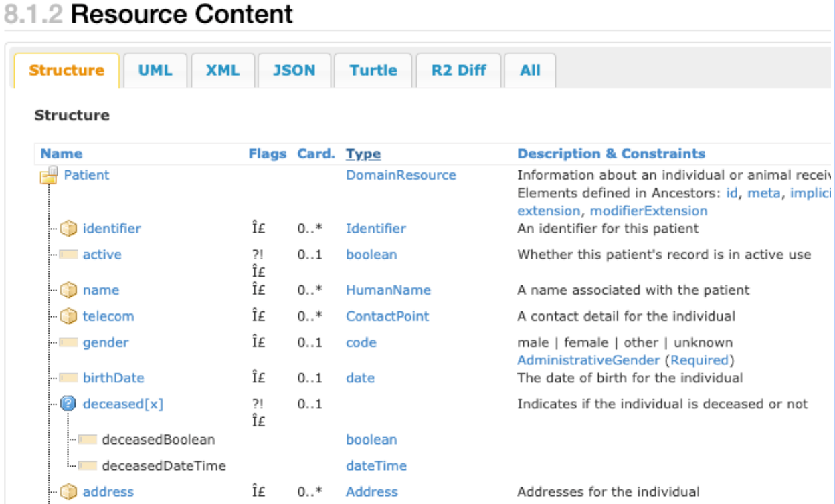Image resolution: width=835 pixels, height=504 pixels.
Task: Click the ?! modifier flag on deceased[x] row
Action: [x=258, y=404]
